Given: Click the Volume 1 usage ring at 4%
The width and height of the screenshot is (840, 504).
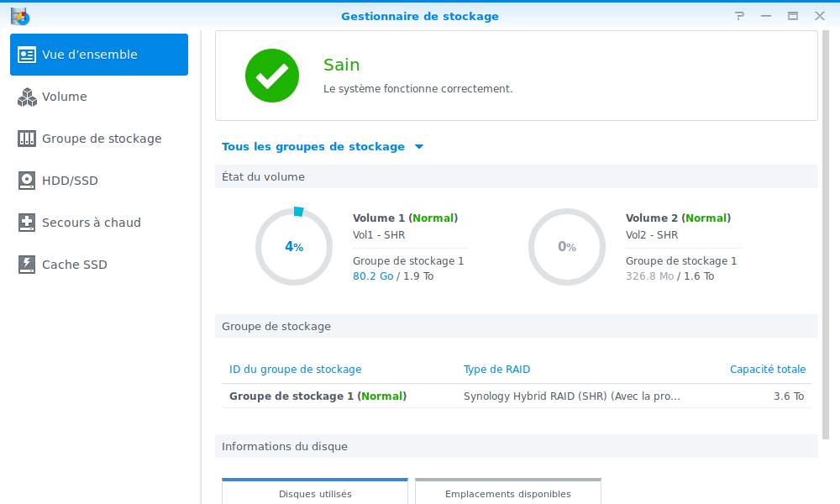Looking at the screenshot, I should 294,247.
